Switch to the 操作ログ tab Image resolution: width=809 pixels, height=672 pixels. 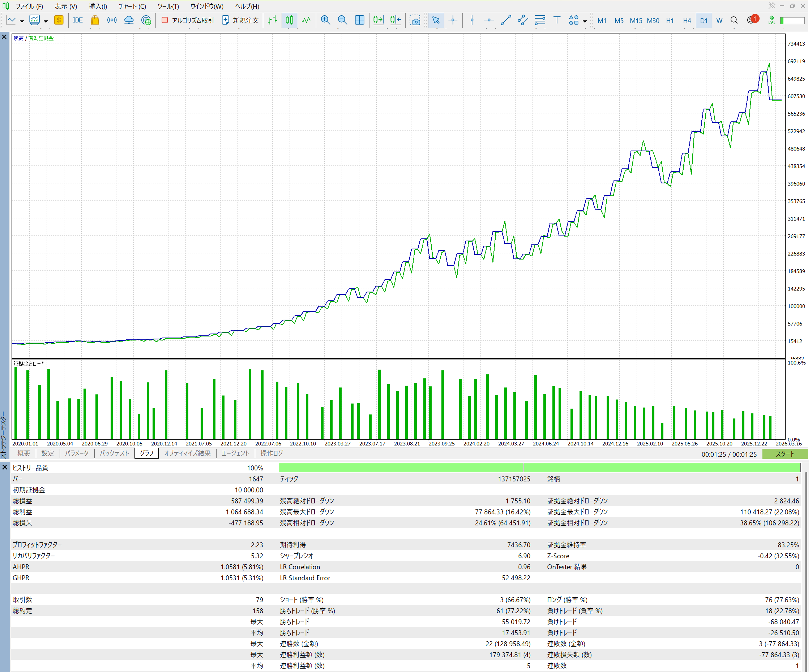point(272,453)
